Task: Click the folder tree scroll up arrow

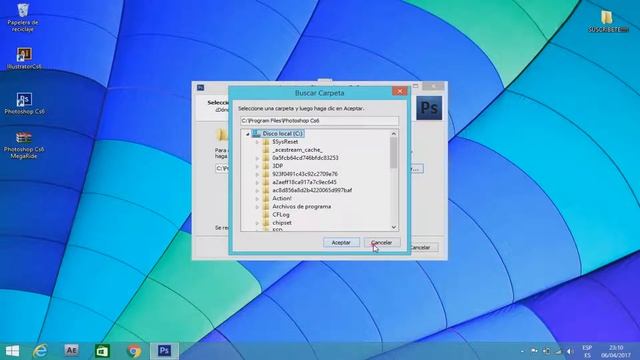Action: [x=393, y=134]
